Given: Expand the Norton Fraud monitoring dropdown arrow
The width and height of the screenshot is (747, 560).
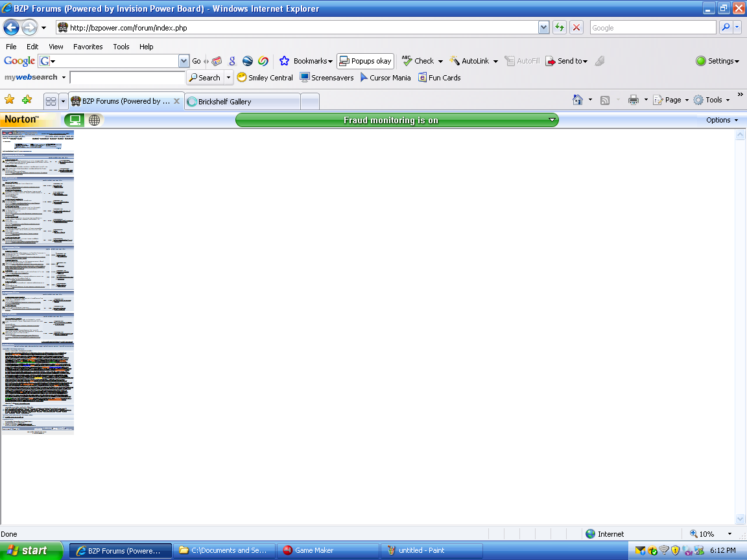Looking at the screenshot, I should 552,120.
